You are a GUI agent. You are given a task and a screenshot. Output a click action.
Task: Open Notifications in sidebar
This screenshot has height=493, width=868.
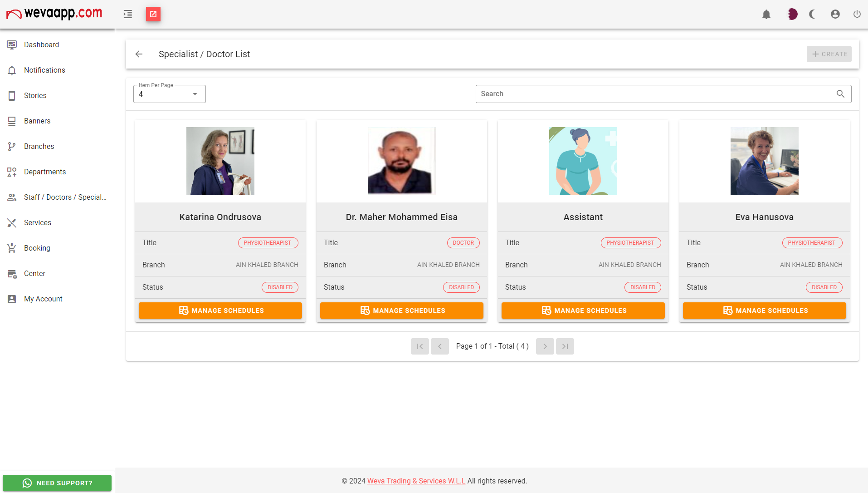(57, 70)
